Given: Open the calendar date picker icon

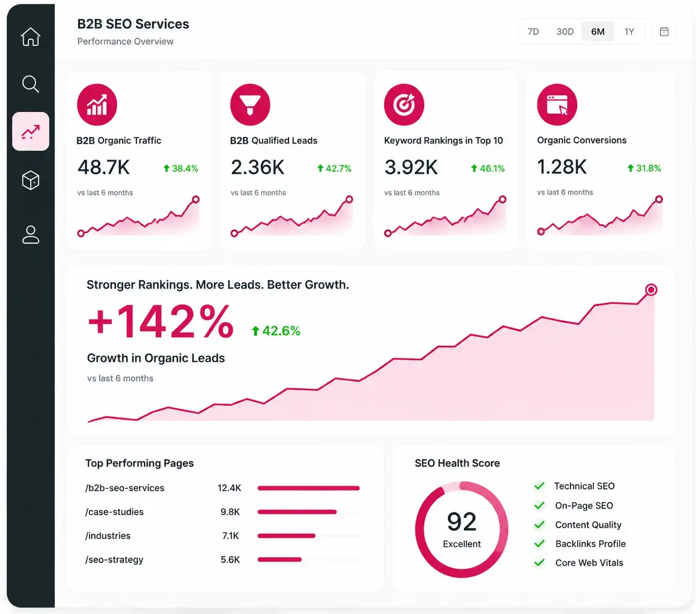Looking at the screenshot, I should tap(664, 32).
